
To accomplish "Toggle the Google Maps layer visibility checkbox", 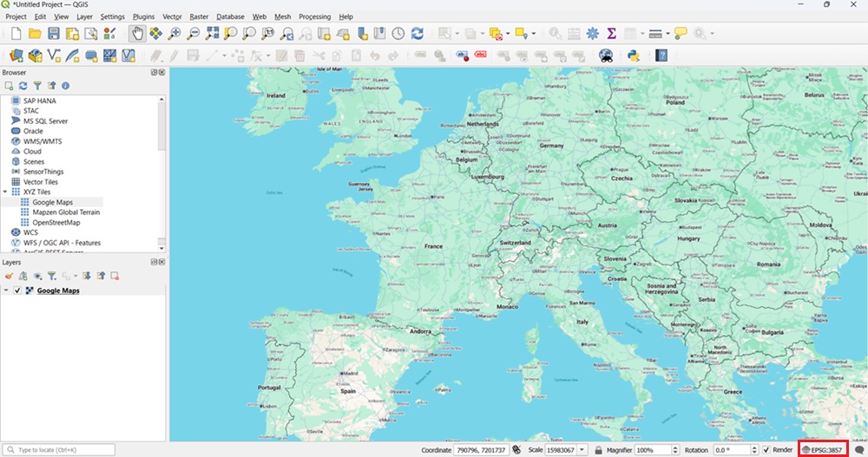I will 17,291.
